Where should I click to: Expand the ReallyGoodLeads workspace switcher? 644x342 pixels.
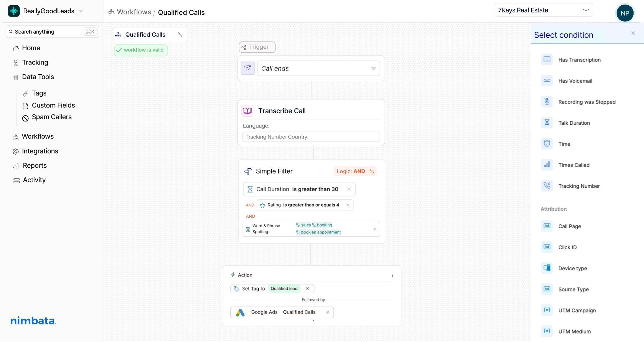pos(81,11)
